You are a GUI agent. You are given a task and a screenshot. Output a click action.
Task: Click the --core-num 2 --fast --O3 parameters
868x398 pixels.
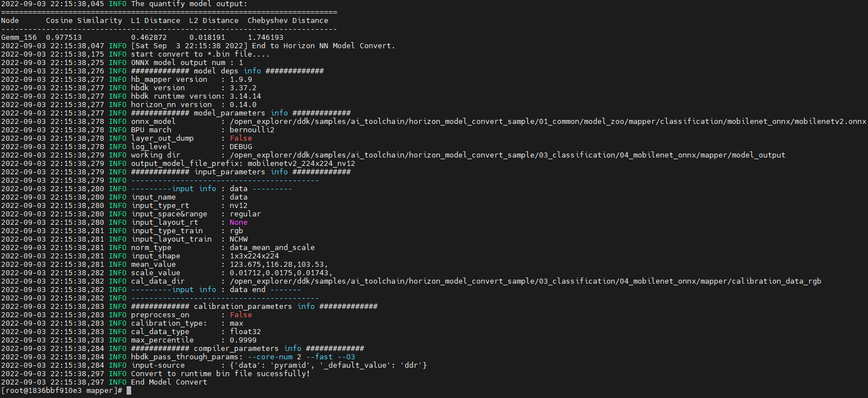pyautogui.click(x=301, y=357)
